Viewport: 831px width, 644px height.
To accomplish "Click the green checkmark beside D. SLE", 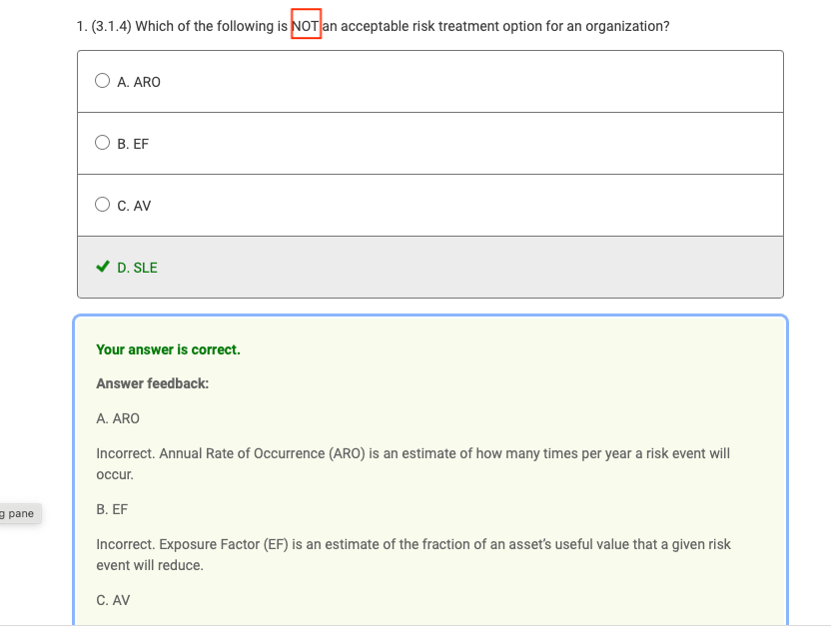I will (x=102, y=268).
